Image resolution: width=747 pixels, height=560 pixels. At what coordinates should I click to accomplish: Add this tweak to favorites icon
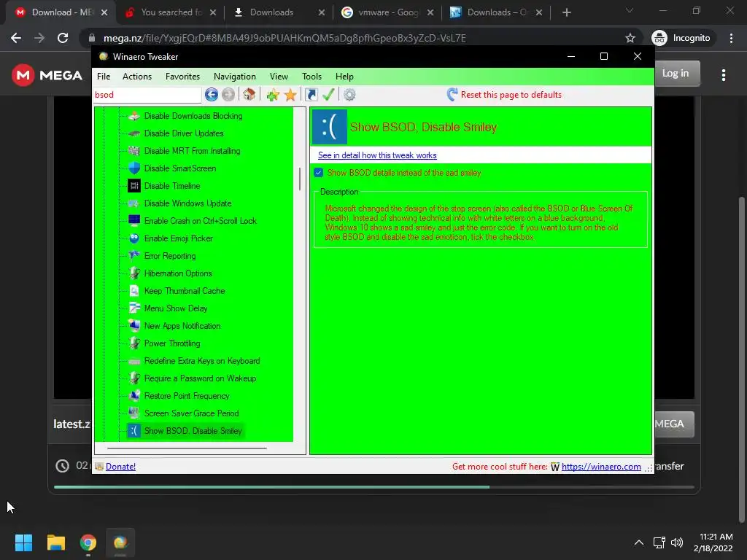click(273, 95)
